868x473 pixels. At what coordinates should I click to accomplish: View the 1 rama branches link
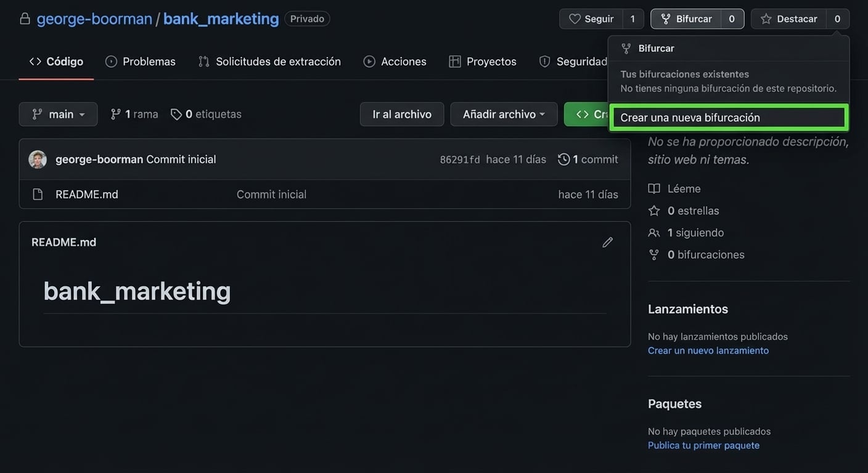coord(134,114)
